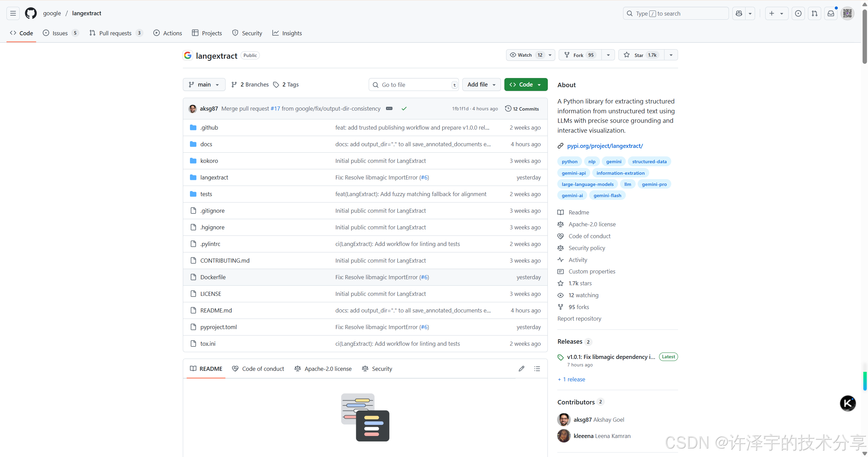
Task: Open pypi.org/project/langextract link
Action: pos(605,146)
